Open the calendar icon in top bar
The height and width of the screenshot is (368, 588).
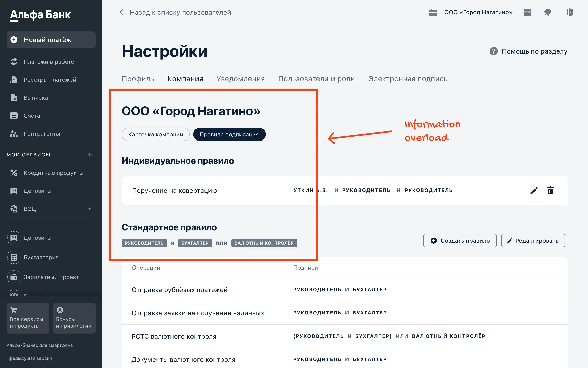[x=527, y=12]
